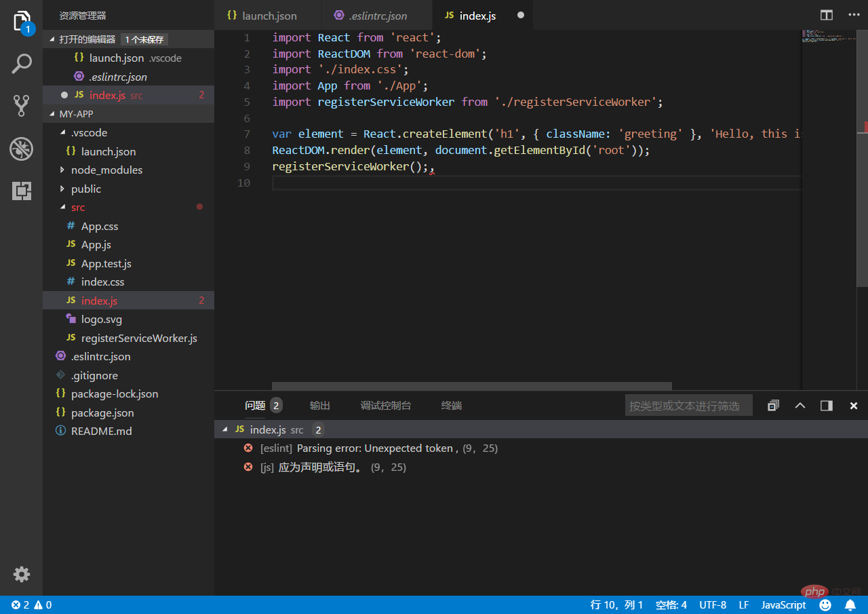Click the [js] error icon in Problems
Screen dimensions: 868x614
(248, 467)
